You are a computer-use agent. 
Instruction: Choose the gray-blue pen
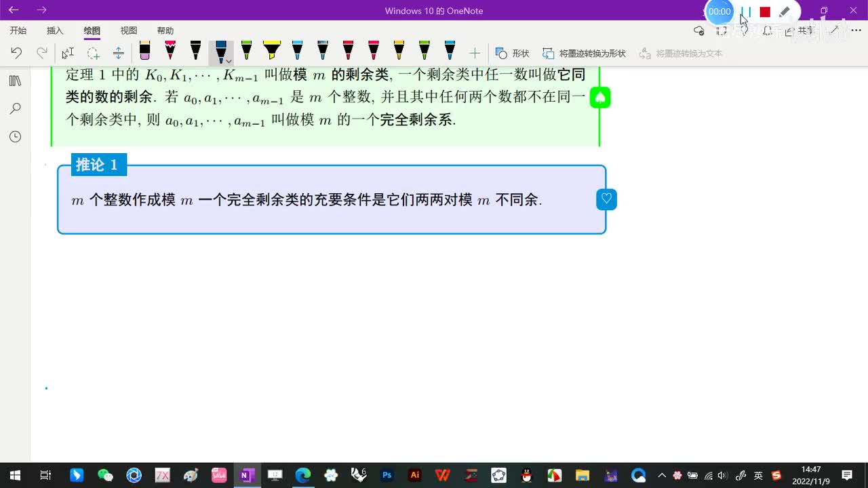(323, 52)
